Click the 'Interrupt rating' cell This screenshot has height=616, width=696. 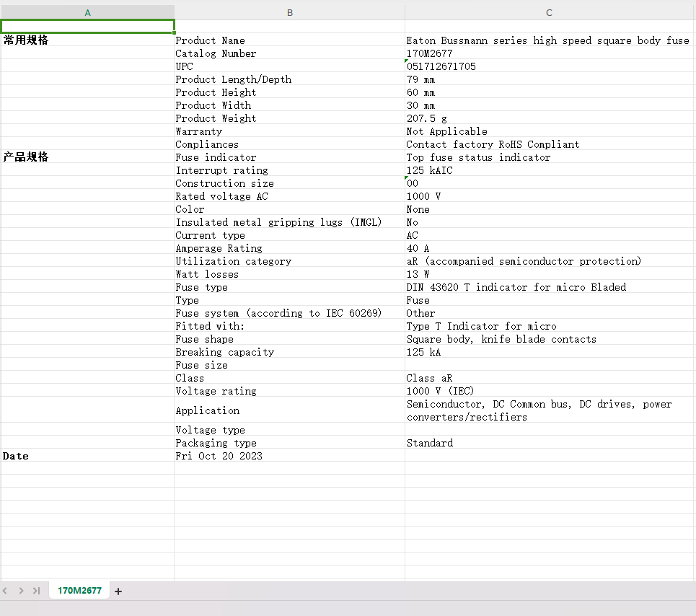(x=289, y=170)
